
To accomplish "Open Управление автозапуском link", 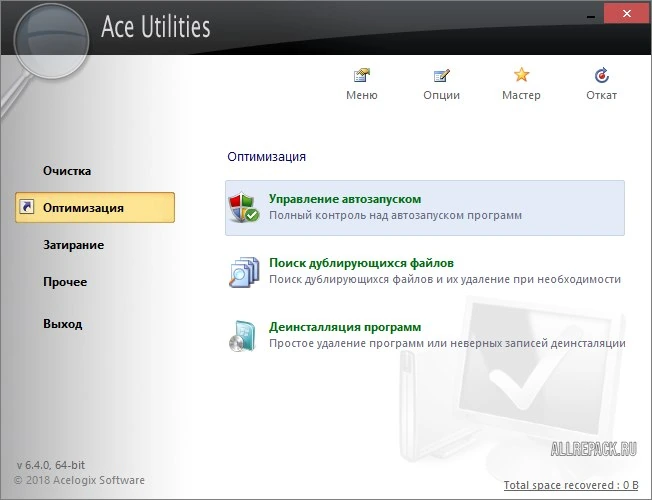I will point(345,199).
